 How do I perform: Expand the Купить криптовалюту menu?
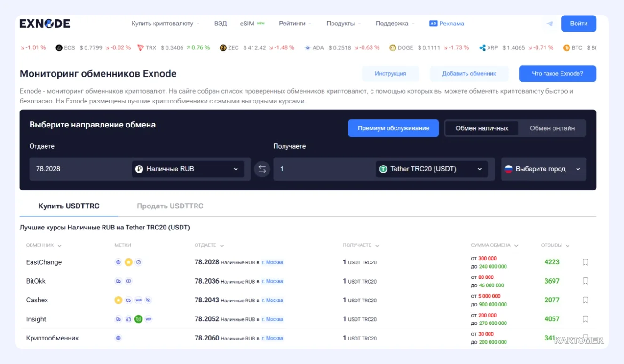[166, 24]
